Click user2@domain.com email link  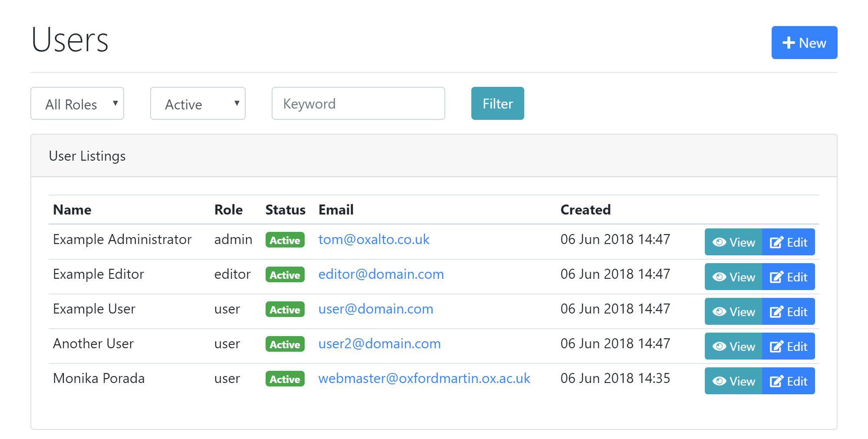(379, 344)
